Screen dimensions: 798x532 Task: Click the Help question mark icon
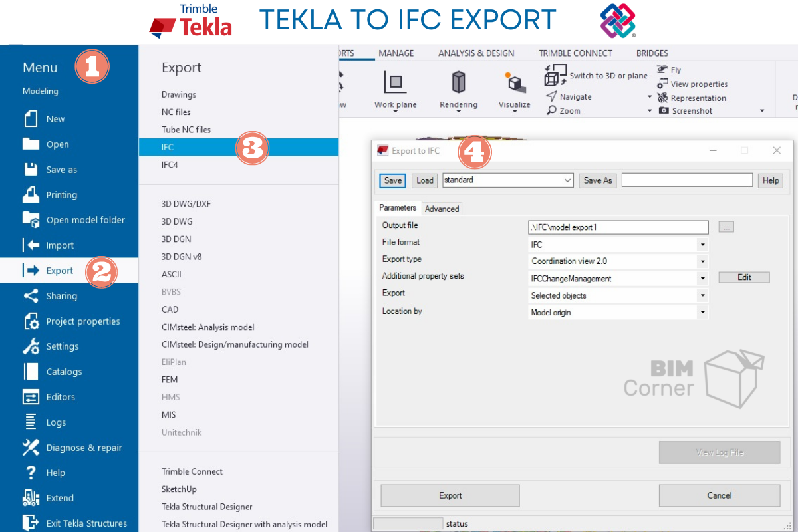[x=31, y=473]
